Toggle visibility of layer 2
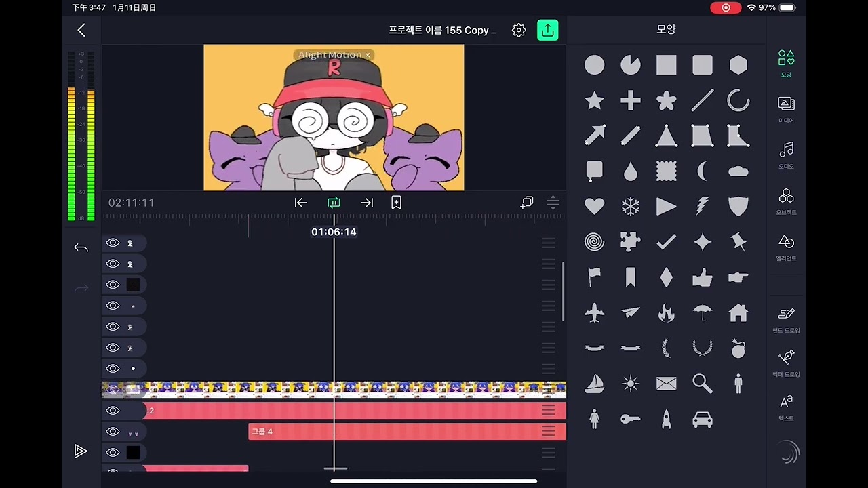Image resolution: width=868 pixels, height=488 pixels. click(x=113, y=410)
